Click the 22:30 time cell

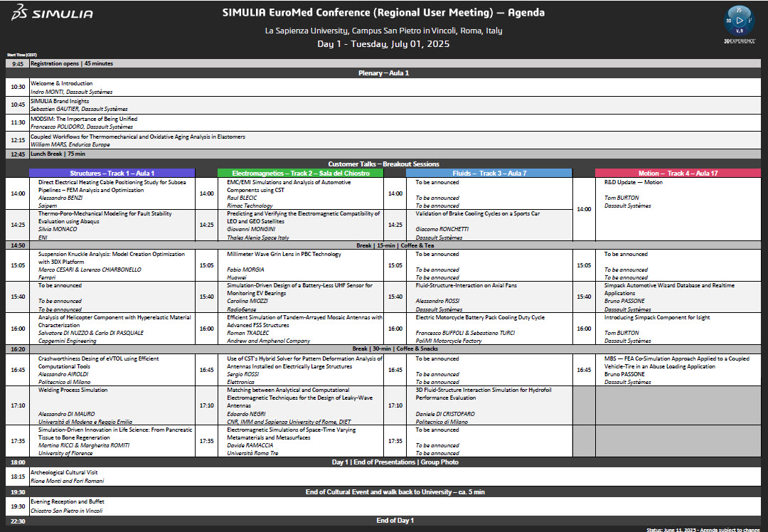[x=18, y=521]
